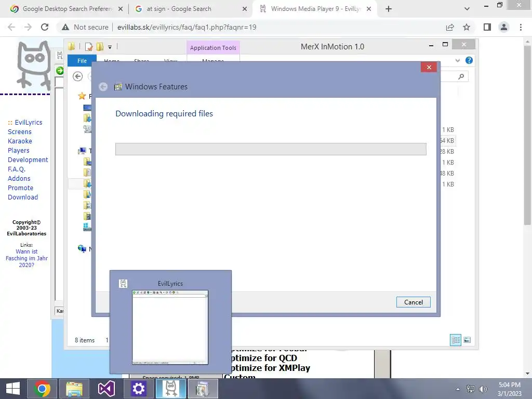Image resolution: width=532 pixels, height=399 pixels.
Task: Open the EvilLyrics link in sidebar
Action: pos(29,122)
